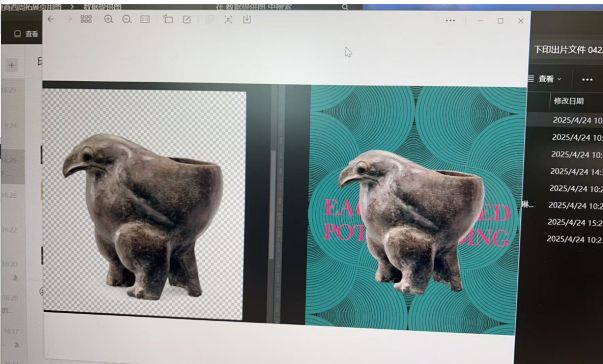This screenshot has height=364, width=603.
Task: Select the file dated 2025/4/24 14: in the list
Action: [x=576, y=171]
